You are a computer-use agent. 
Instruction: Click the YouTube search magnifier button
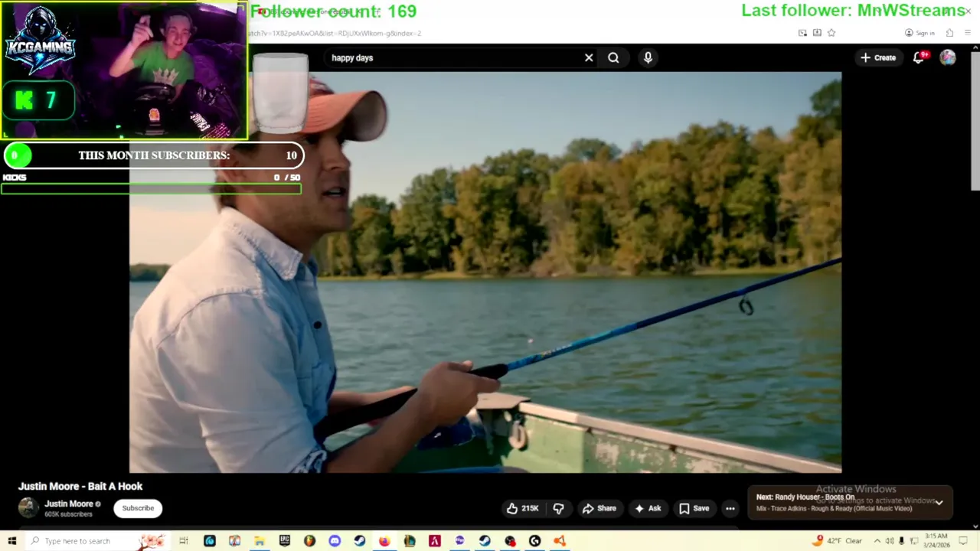[x=613, y=57]
